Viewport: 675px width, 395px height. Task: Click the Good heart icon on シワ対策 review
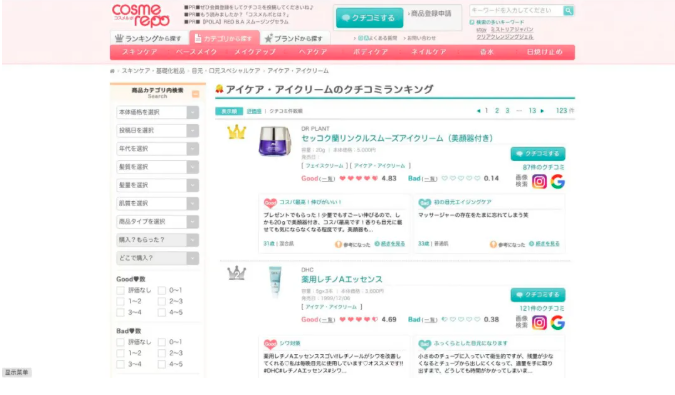pos(270,344)
